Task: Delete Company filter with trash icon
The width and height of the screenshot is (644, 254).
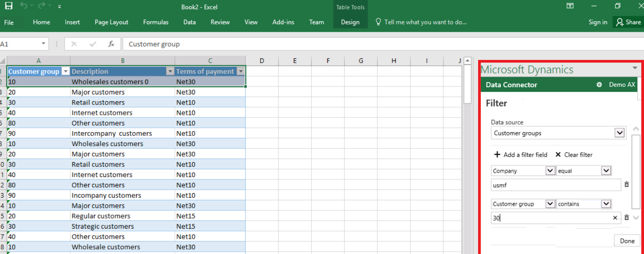Action: [x=627, y=185]
